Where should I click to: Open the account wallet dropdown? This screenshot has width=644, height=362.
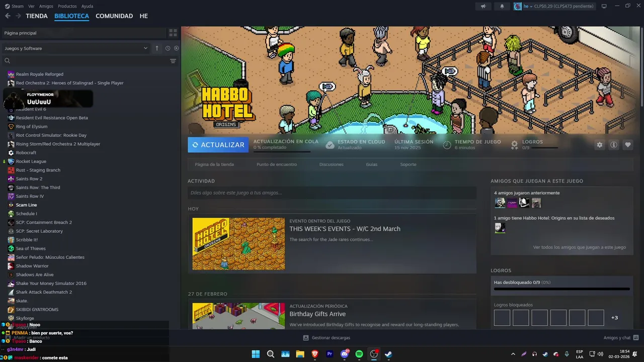(x=553, y=6)
